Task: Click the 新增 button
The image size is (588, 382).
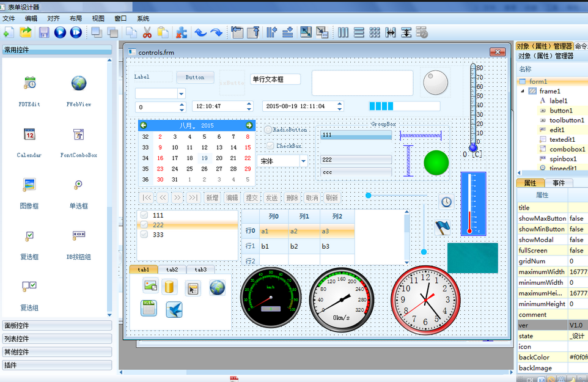Action: click(212, 197)
